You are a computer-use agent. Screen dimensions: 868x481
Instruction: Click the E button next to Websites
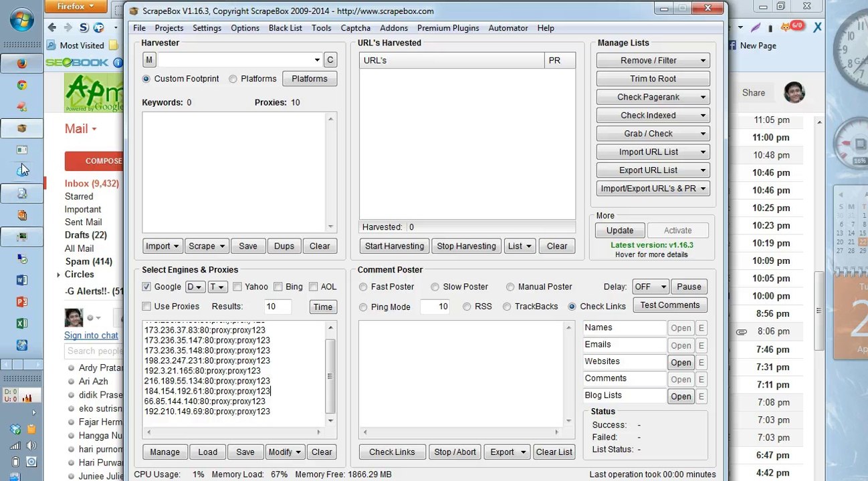[701, 362]
